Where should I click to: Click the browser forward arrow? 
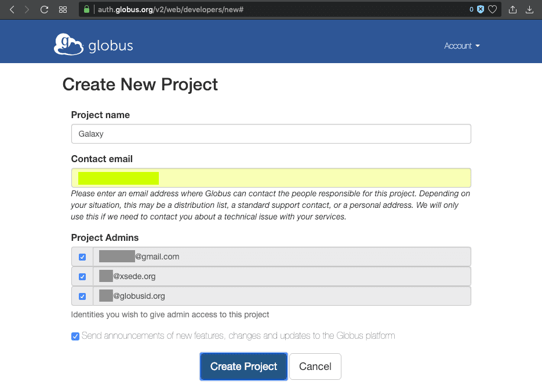coord(27,9)
